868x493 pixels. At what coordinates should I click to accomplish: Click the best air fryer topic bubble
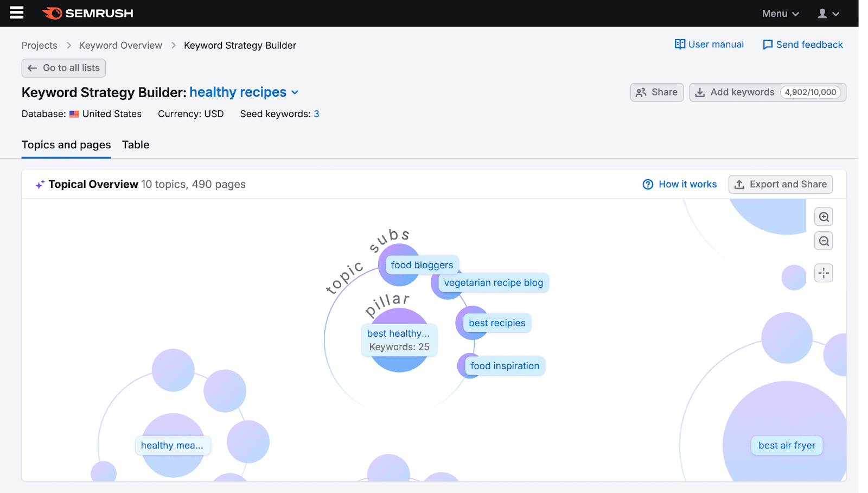(786, 445)
